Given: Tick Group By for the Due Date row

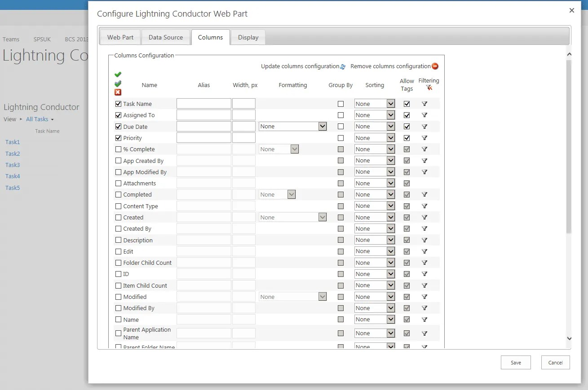Looking at the screenshot, I should pos(340,127).
